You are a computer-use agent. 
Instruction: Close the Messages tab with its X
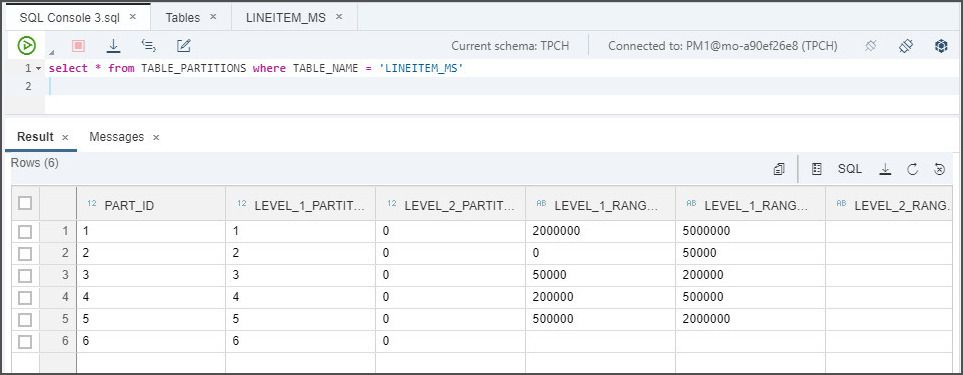(x=156, y=137)
